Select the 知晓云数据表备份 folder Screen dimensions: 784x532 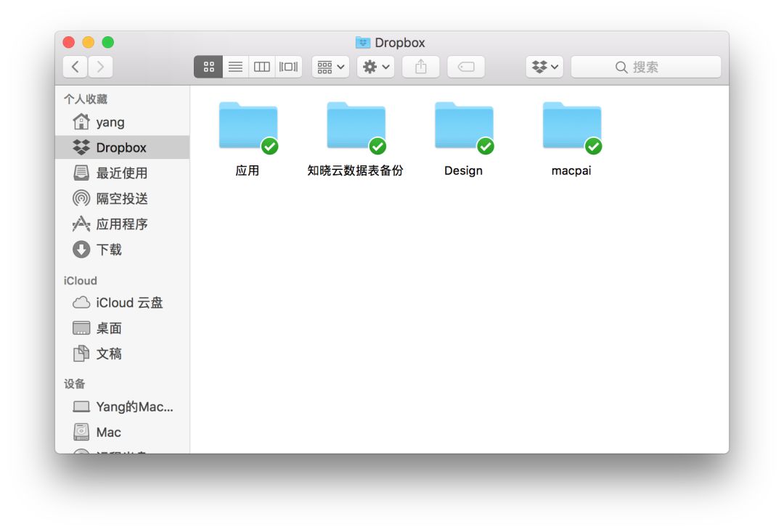click(356, 128)
